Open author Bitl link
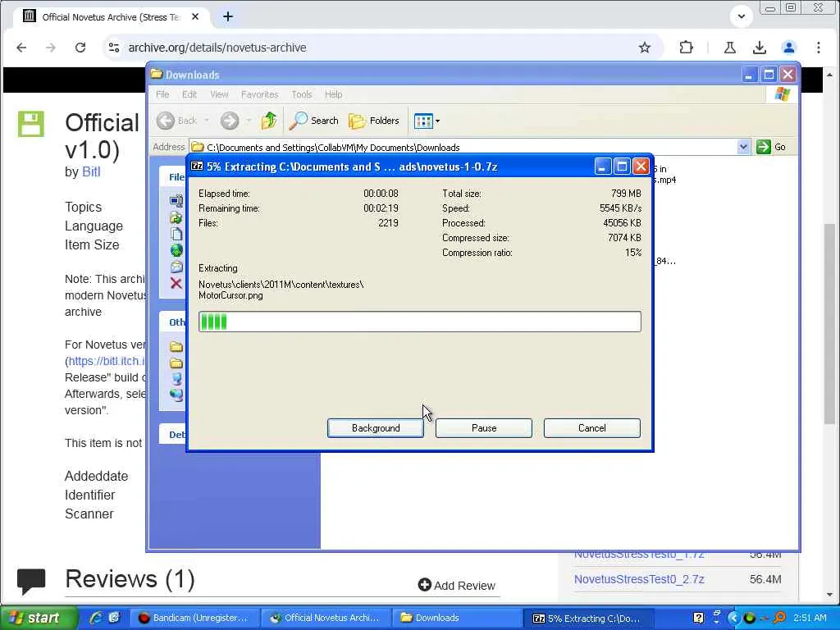The height and width of the screenshot is (630, 840). click(91, 172)
